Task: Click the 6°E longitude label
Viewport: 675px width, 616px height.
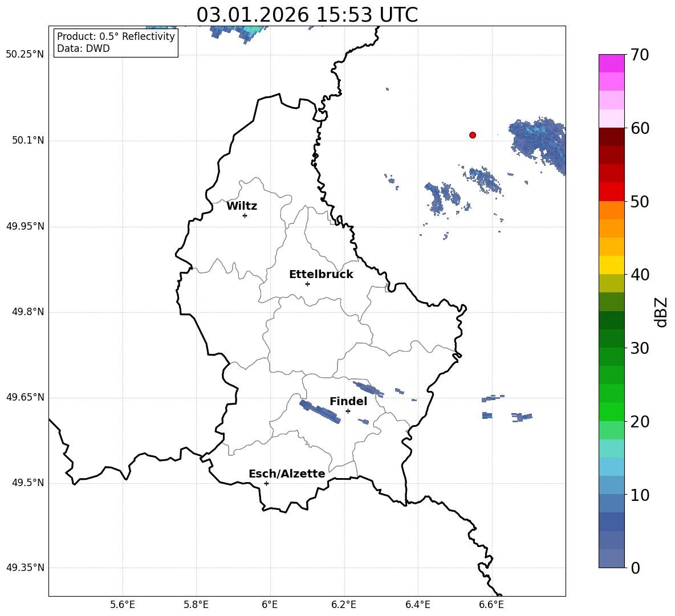Action: click(270, 605)
